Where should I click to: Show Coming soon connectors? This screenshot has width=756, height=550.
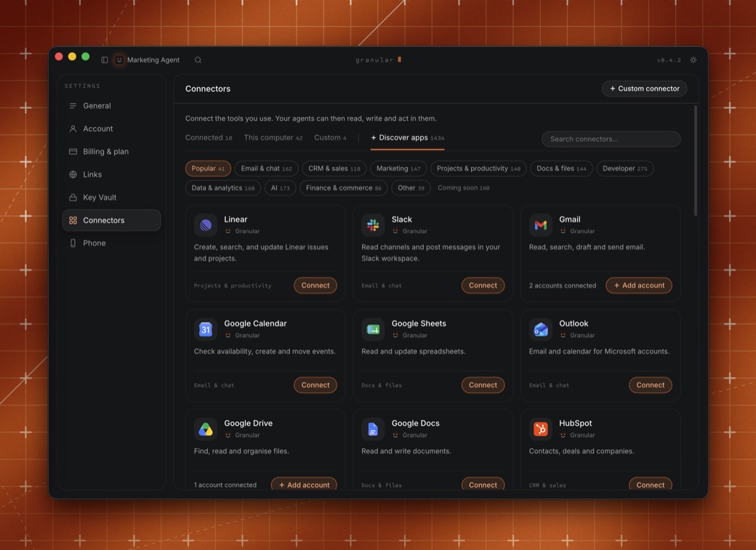[463, 188]
